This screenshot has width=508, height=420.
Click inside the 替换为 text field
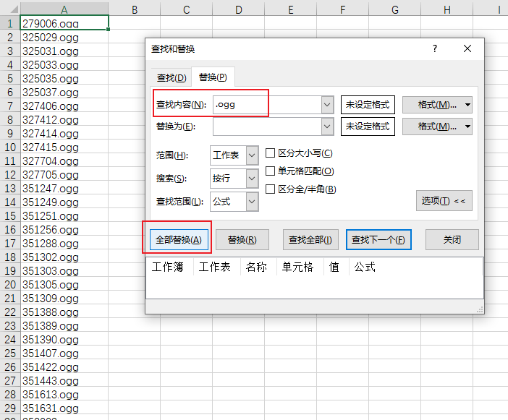(266, 127)
